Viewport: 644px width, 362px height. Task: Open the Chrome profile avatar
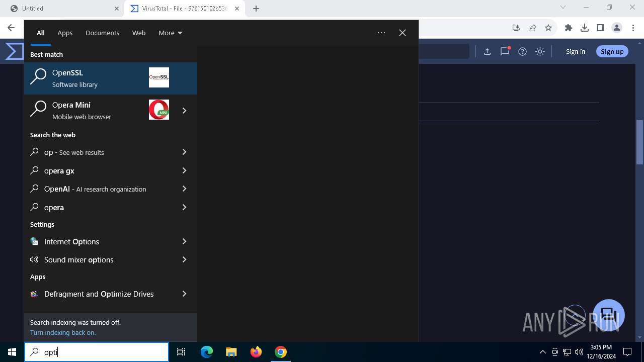(617, 28)
